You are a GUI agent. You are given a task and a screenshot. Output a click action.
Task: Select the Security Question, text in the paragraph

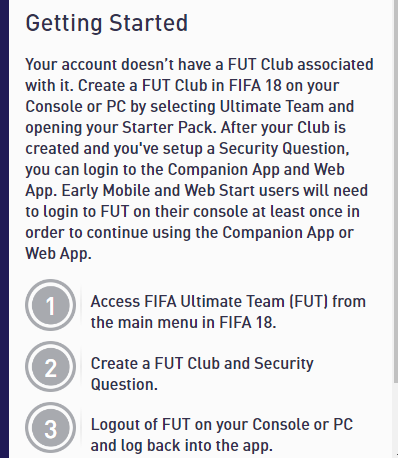[x=284, y=148]
